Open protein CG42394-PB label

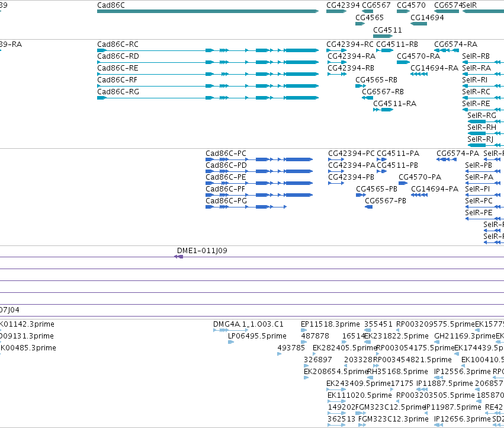click(x=351, y=177)
